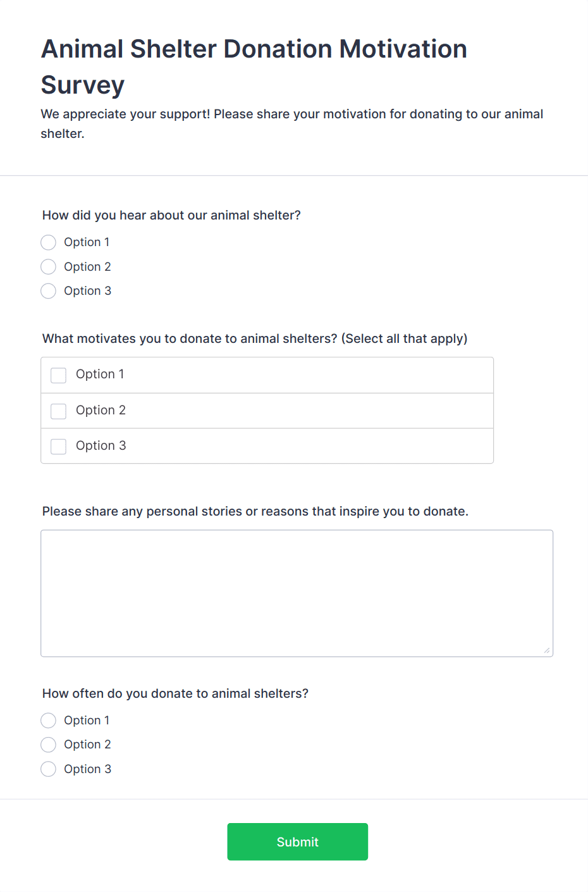This screenshot has height=892, width=588.
Task: Click 'Option 1' label under how did you hear
Action: tap(87, 242)
